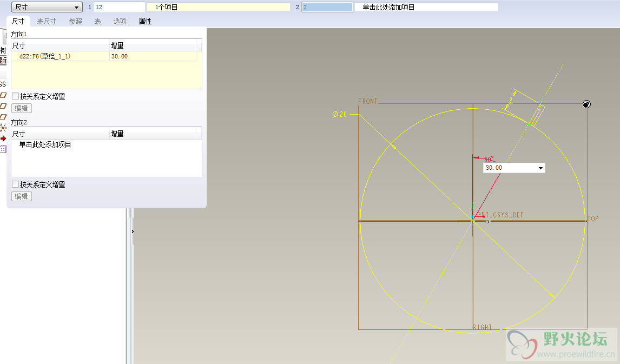The height and width of the screenshot is (364, 620).
Task: Open the 参照 tab
Action: click(x=76, y=21)
